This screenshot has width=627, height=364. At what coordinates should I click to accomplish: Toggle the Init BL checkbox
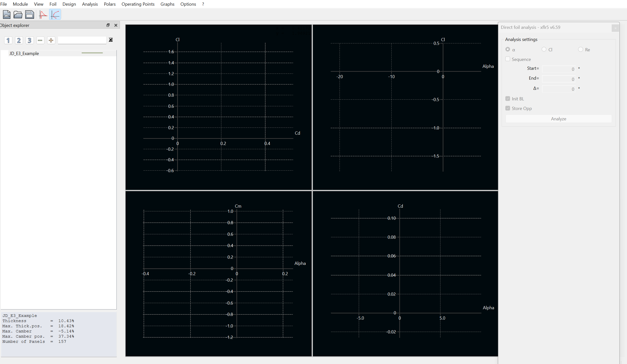coord(508,99)
